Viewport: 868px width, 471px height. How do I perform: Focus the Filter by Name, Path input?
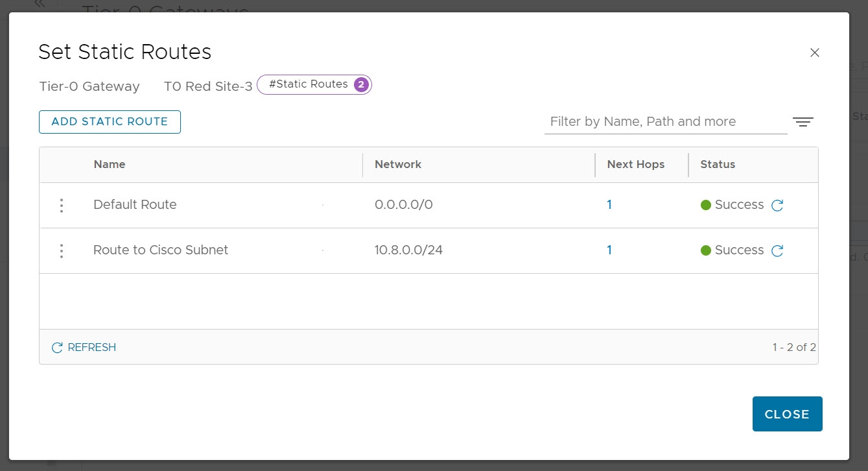665,122
